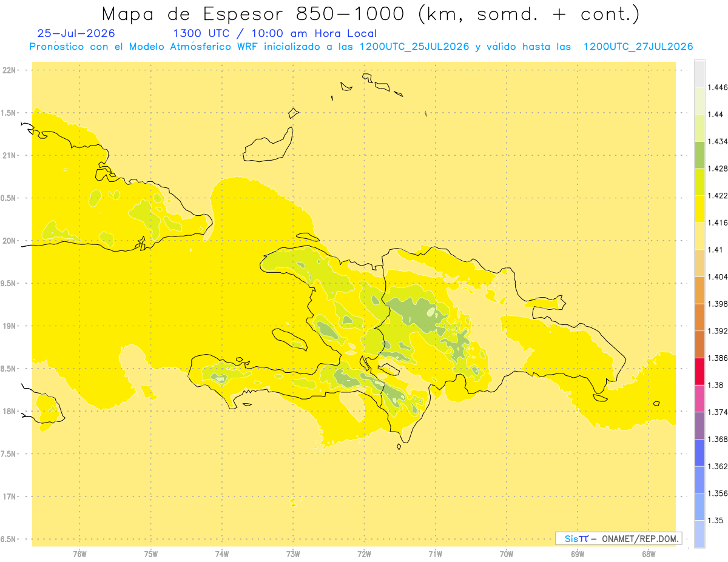The height and width of the screenshot is (562, 728).
Task: Click the colorbar value 1.362
Action: click(718, 466)
